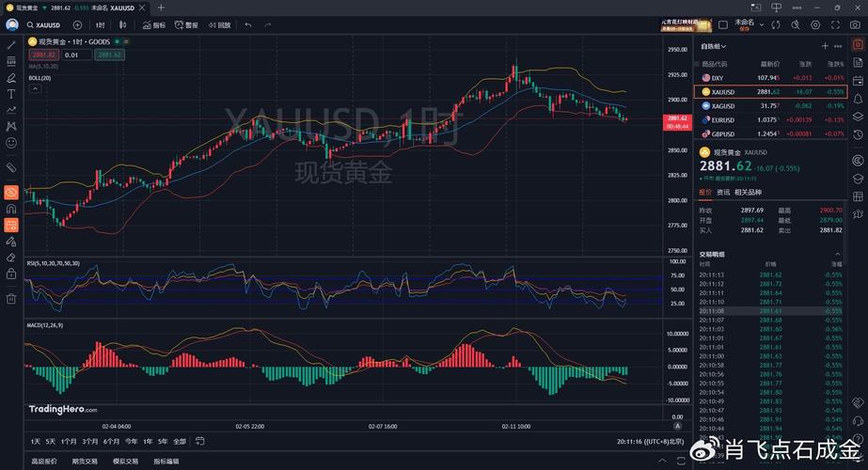This screenshot has height=470, width=868.
Task: Toggle the magnet snap mode
Action: (11, 208)
